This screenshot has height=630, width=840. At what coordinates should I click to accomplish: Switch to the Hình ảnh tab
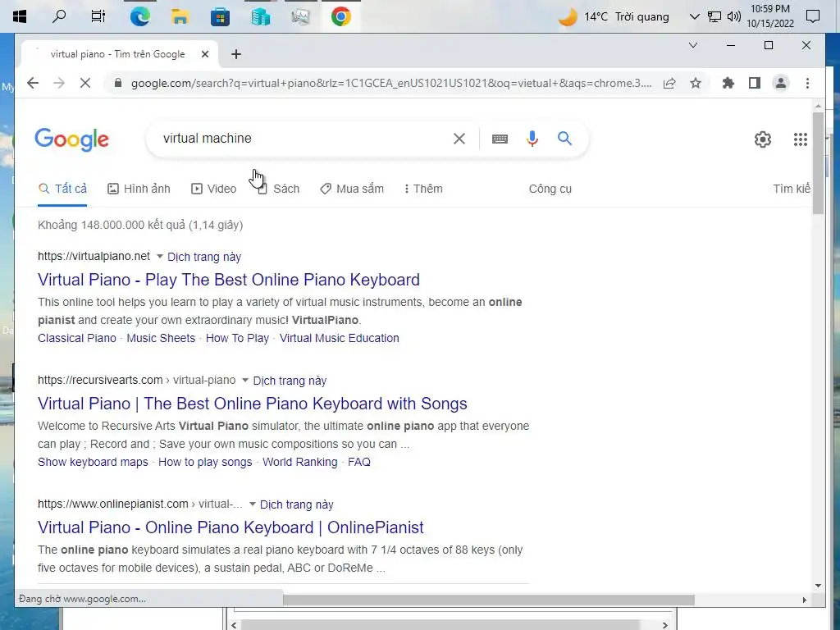coord(139,189)
